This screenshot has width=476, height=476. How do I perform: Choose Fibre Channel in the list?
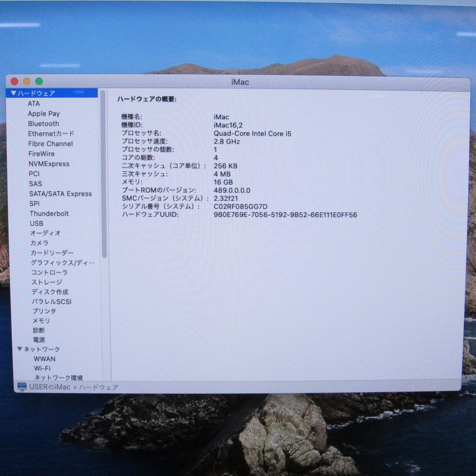tap(51, 144)
